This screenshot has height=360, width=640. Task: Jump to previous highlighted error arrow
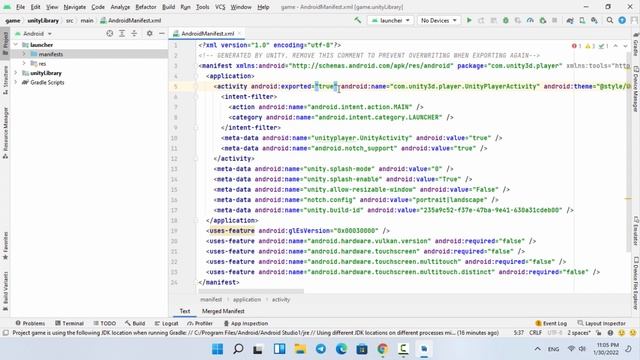coord(616,46)
